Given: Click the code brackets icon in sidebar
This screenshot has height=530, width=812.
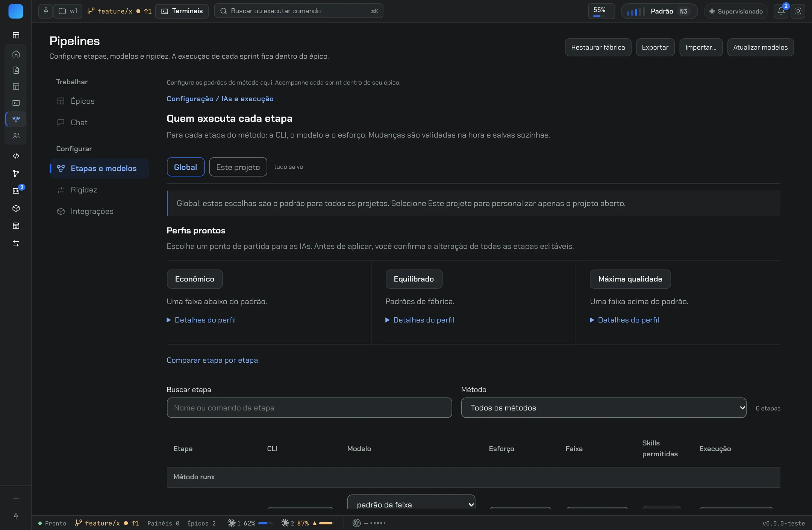Looking at the screenshot, I should tap(16, 156).
